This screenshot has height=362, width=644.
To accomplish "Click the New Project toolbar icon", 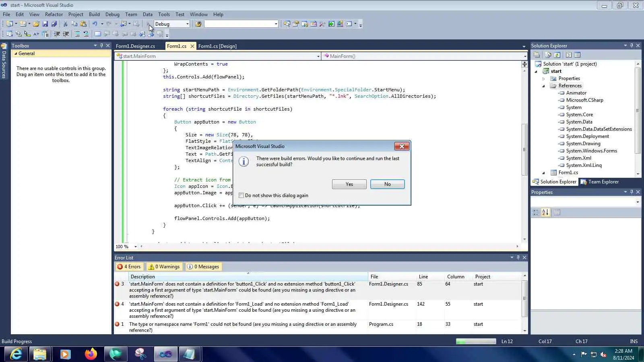I will pos(9,24).
